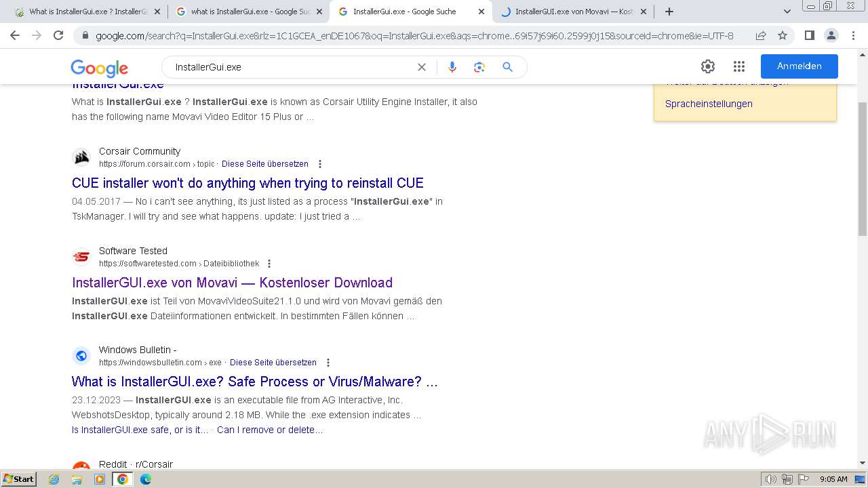The image size is (868, 488).
Task: Open Internet Explorer from taskbar
Action: click(x=54, y=479)
